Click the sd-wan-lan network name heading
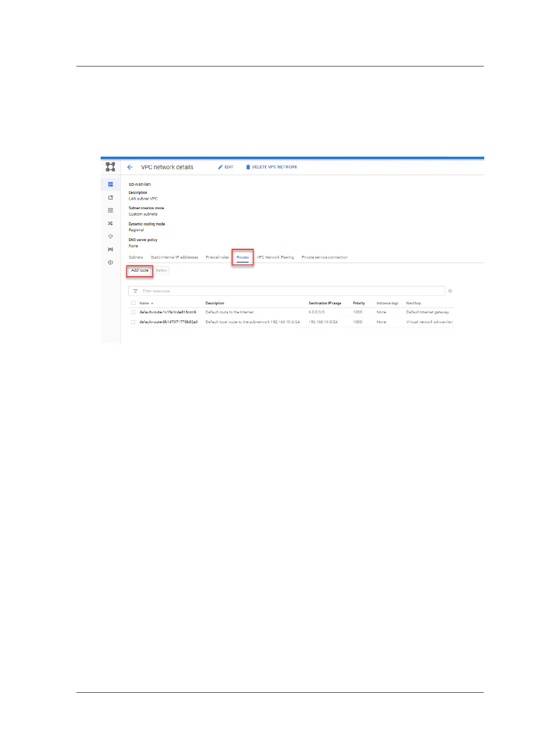 pos(140,184)
